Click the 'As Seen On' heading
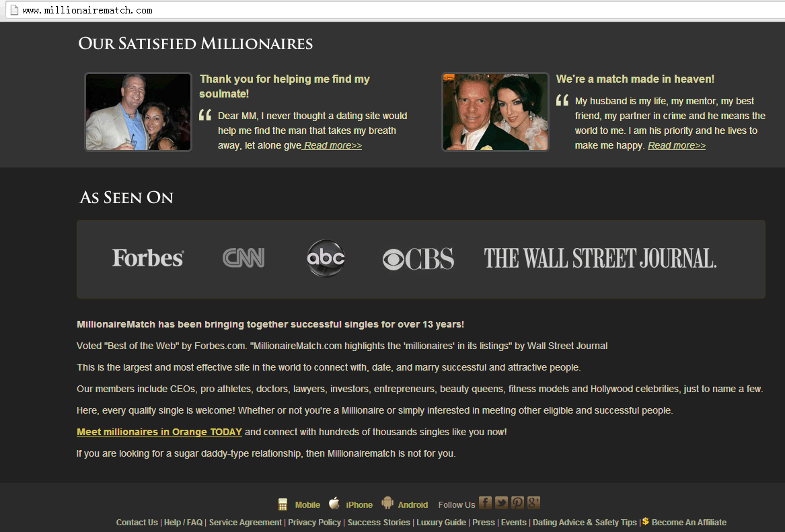Screen dimensions: 785x532 [126, 197]
